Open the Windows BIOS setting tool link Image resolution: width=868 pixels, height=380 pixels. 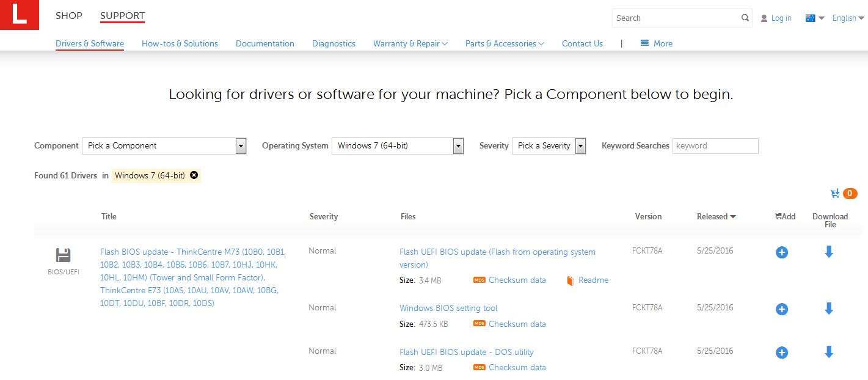[x=448, y=309]
